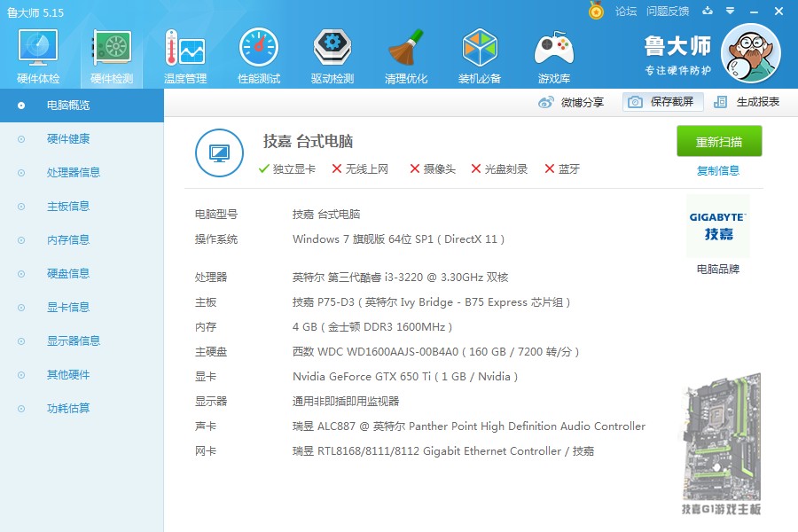The image size is (798, 532).
Task: Click the 微博分享 share button
Action: [571, 102]
